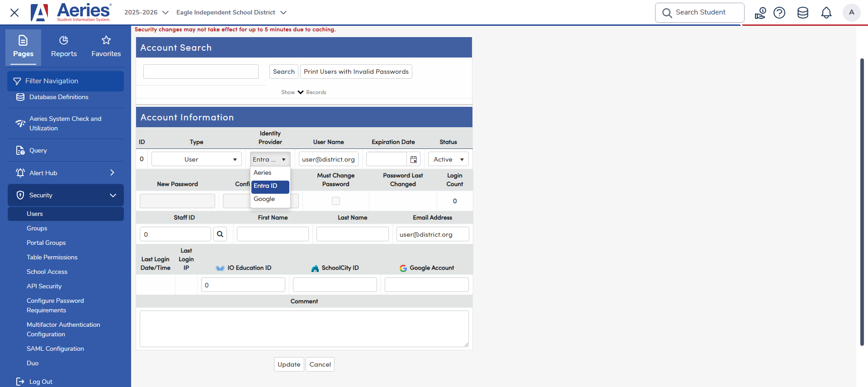Click the User Name field

329,159
